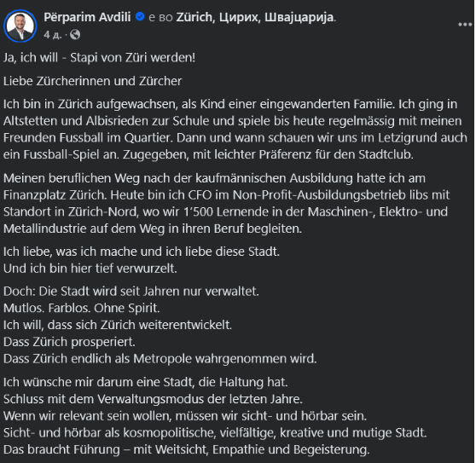Click the line 'Schluss mit dem Verwaltungsmodus'

tap(153, 399)
